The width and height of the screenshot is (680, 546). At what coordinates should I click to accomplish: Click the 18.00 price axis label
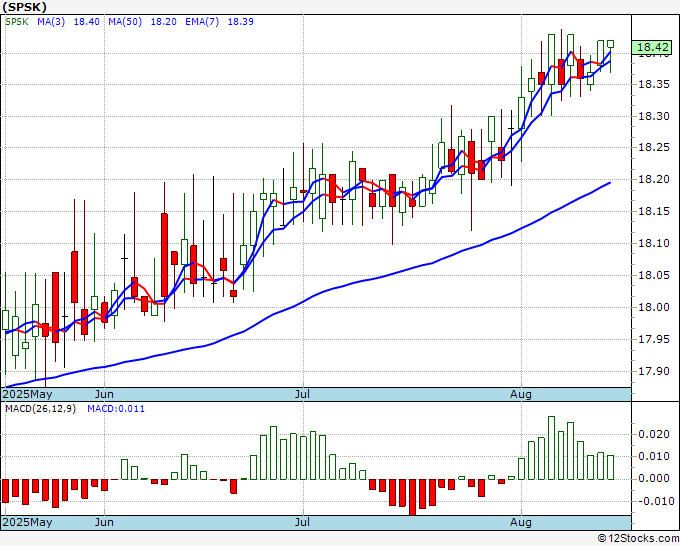pos(654,307)
